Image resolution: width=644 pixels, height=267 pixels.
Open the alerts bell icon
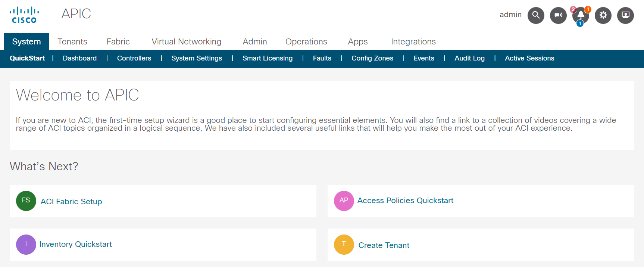(x=581, y=15)
